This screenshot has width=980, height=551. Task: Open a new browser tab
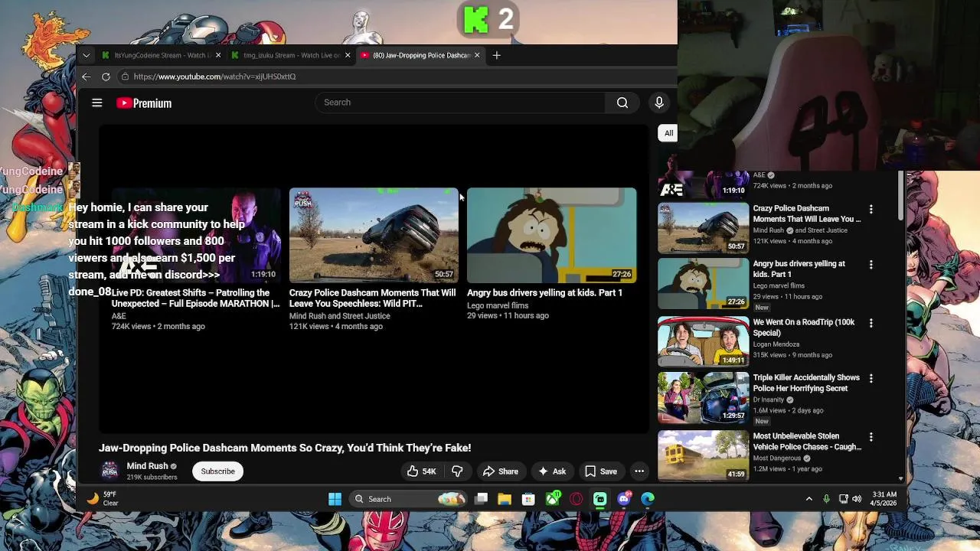point(497,55)
